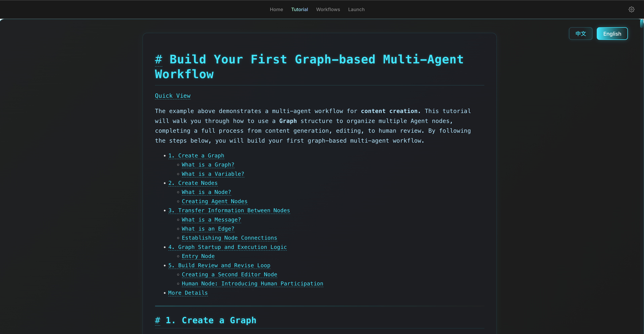Select the English language button
This screenshot has height=334, width=644.
(612, 34)
